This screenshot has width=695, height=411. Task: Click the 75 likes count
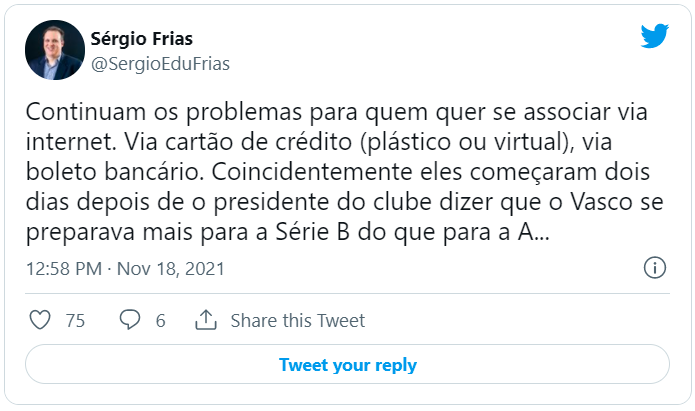pyautogui.click(x=75, y=321)
